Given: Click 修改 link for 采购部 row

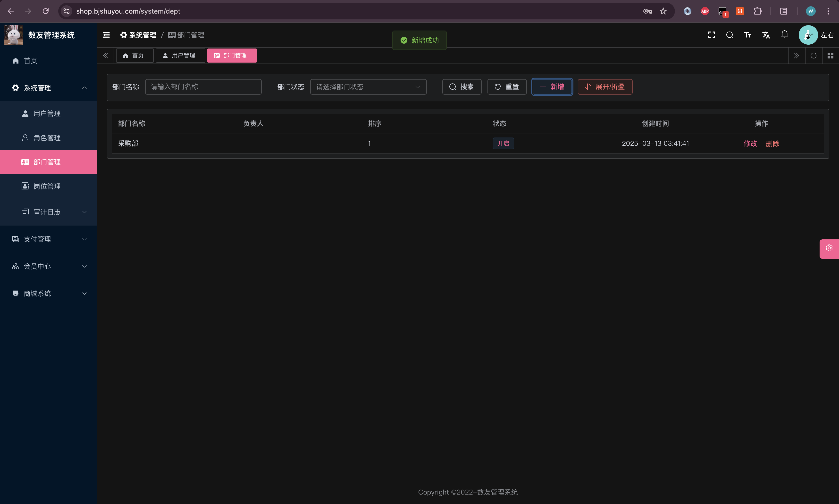Looking at the screenshot, I should pyautogui.click(x=750, y=144).
